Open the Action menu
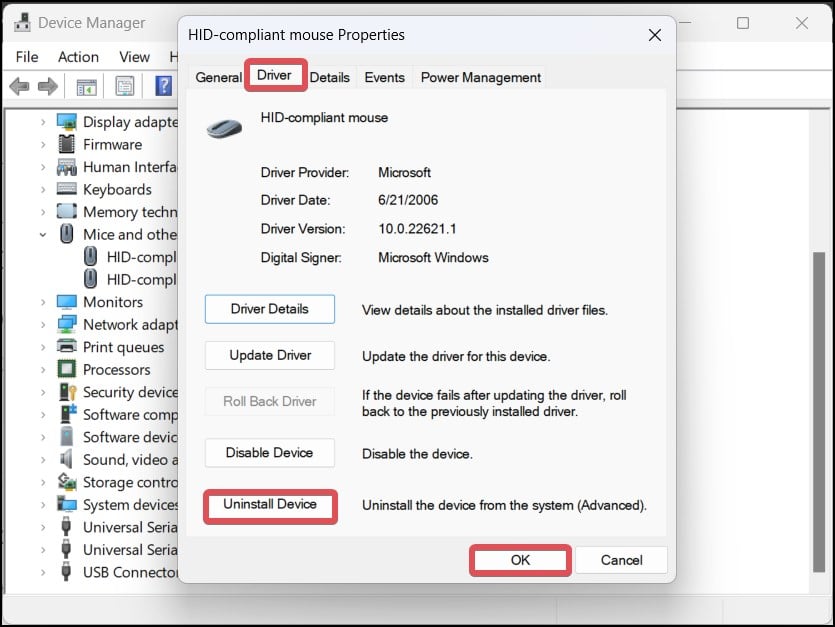The height and width of the screenshot is (627, 835). (78, 56)
